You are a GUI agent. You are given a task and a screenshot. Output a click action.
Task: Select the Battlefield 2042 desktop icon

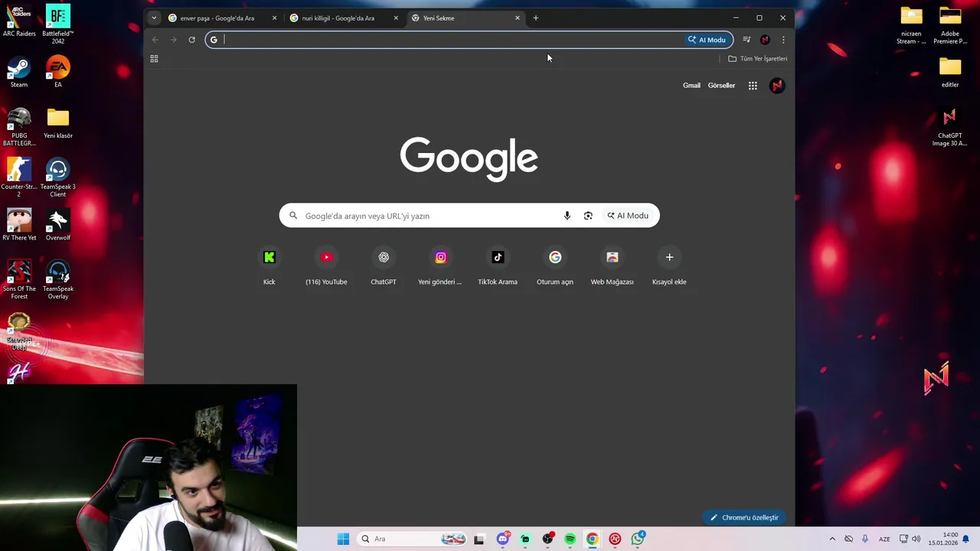[x=57, y=24]
